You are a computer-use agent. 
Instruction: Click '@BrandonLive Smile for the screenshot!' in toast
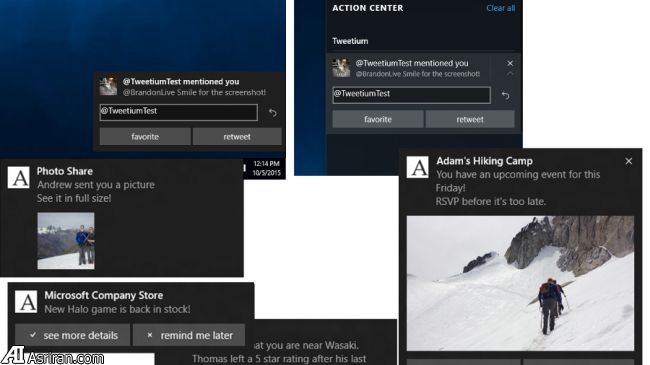194,92
